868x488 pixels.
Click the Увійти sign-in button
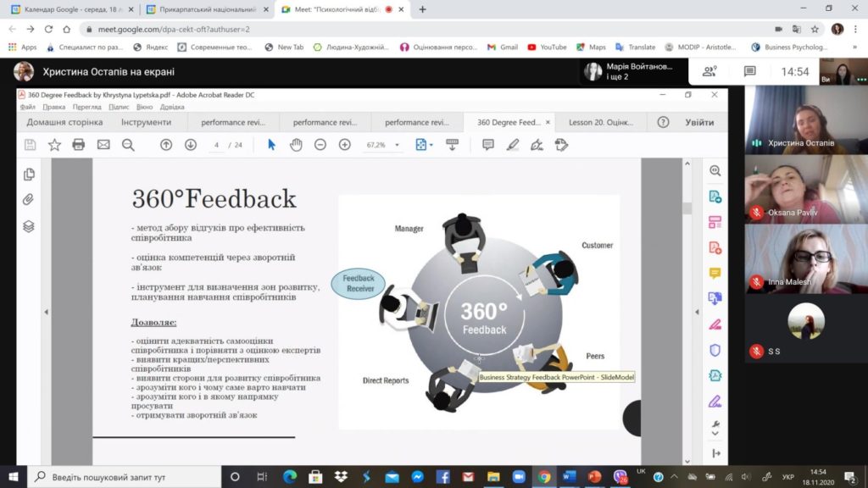[x=699, y=122]
